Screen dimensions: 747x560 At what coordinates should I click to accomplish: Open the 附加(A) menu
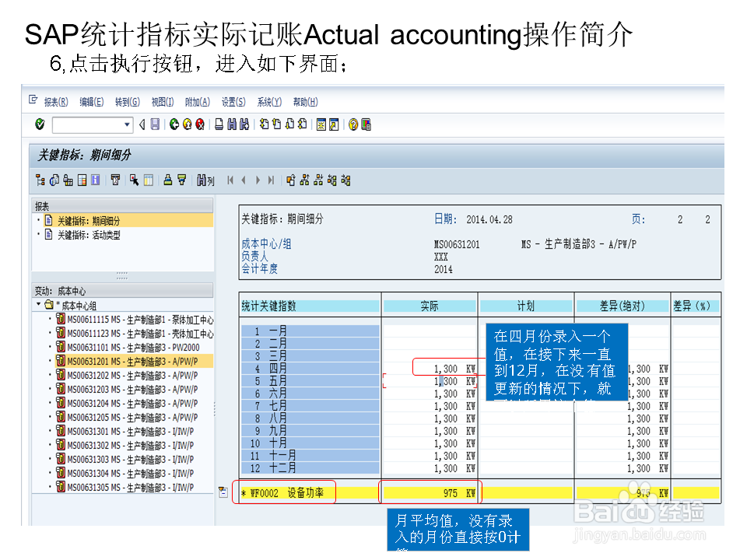197,102
